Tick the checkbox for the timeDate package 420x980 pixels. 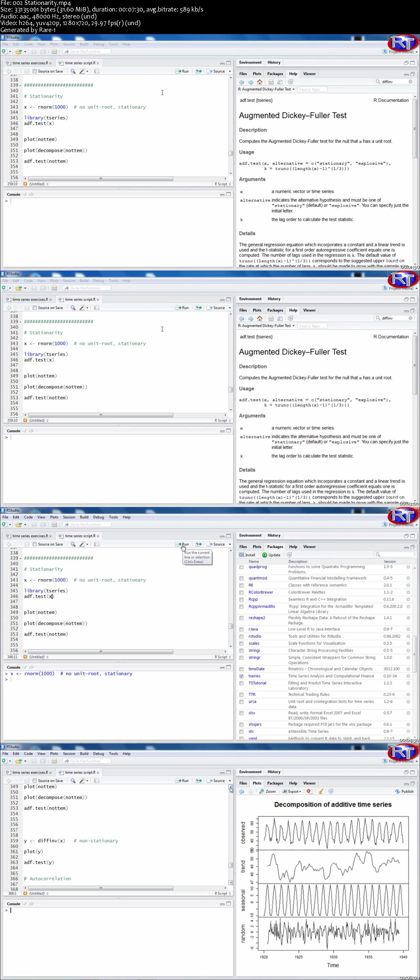241,669
